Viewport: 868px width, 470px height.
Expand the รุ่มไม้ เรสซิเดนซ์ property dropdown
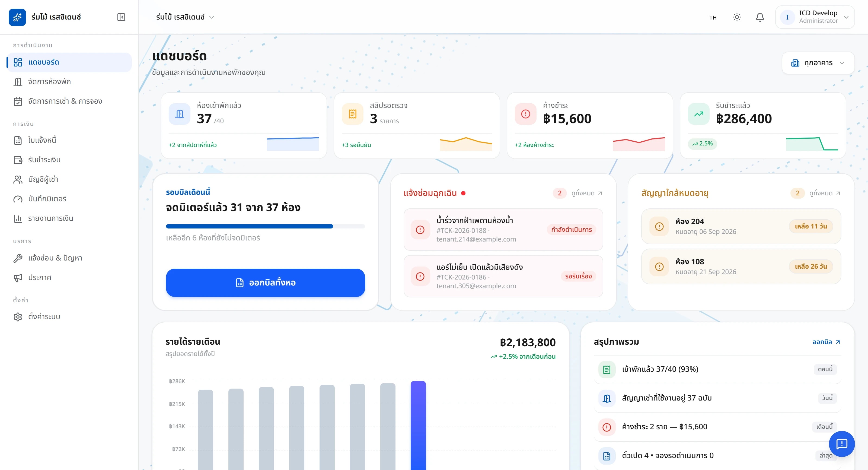185,17
